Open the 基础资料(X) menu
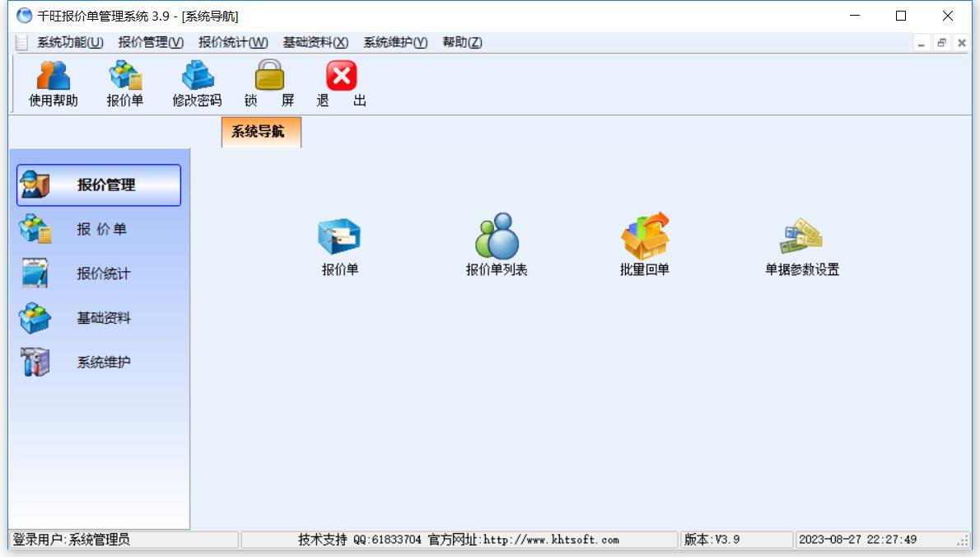980x557 pixels. click(x=315, y=43)
